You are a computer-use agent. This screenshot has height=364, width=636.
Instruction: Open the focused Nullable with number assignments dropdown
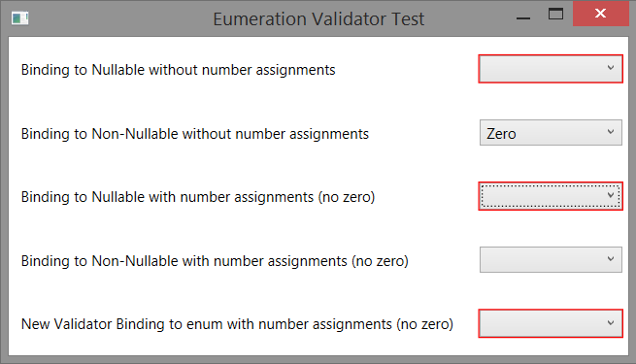tap(551, 196)
